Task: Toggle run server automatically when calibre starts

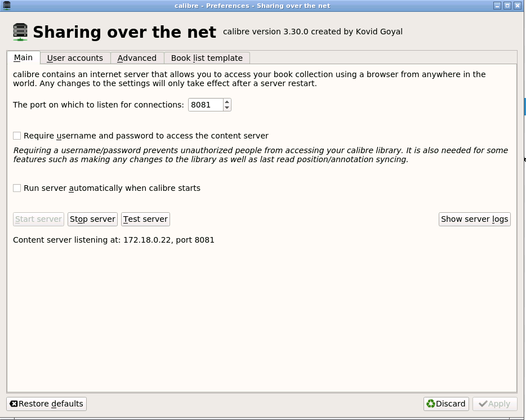Action: point(17,188)
